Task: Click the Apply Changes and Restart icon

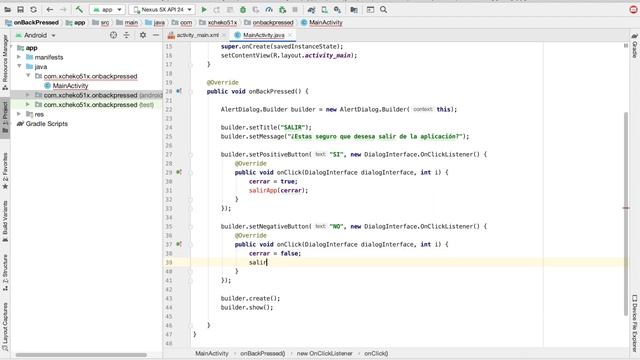Action: [x=217, y=9]
